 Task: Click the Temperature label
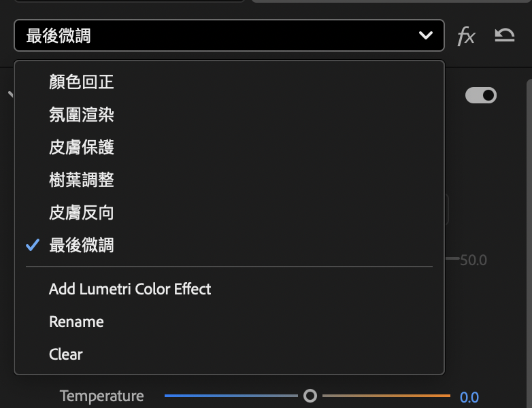click(x=102, y=396)
